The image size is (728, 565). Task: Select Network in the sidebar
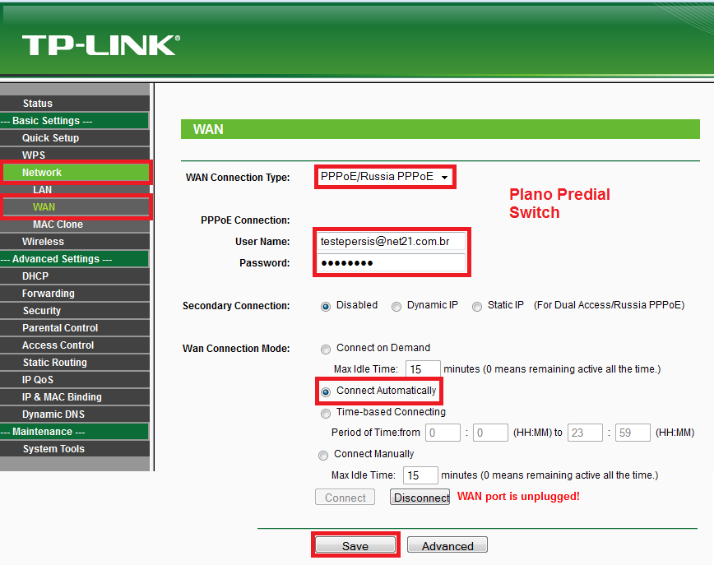[x=76, y=172]
